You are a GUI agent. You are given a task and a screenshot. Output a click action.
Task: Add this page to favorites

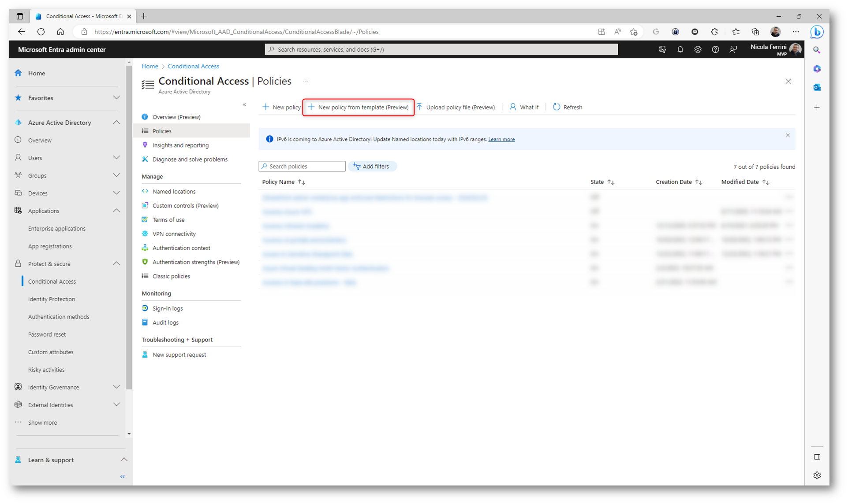click(634, 32)
